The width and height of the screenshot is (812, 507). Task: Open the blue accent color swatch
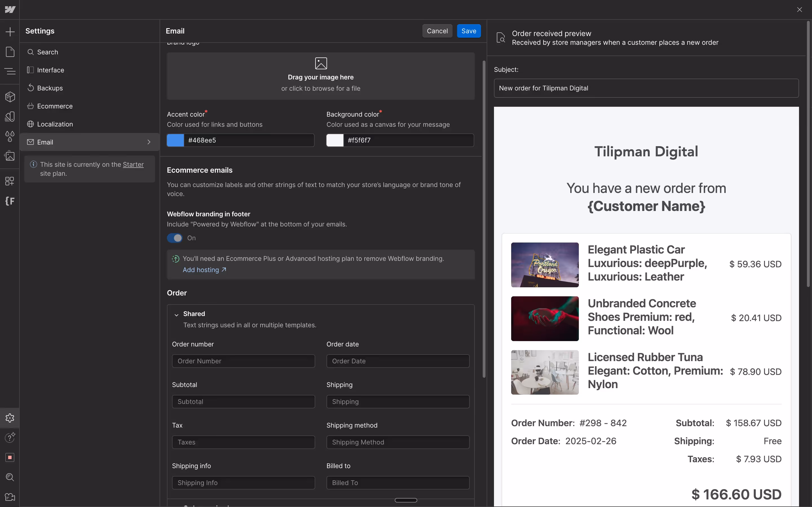[175, 140]
